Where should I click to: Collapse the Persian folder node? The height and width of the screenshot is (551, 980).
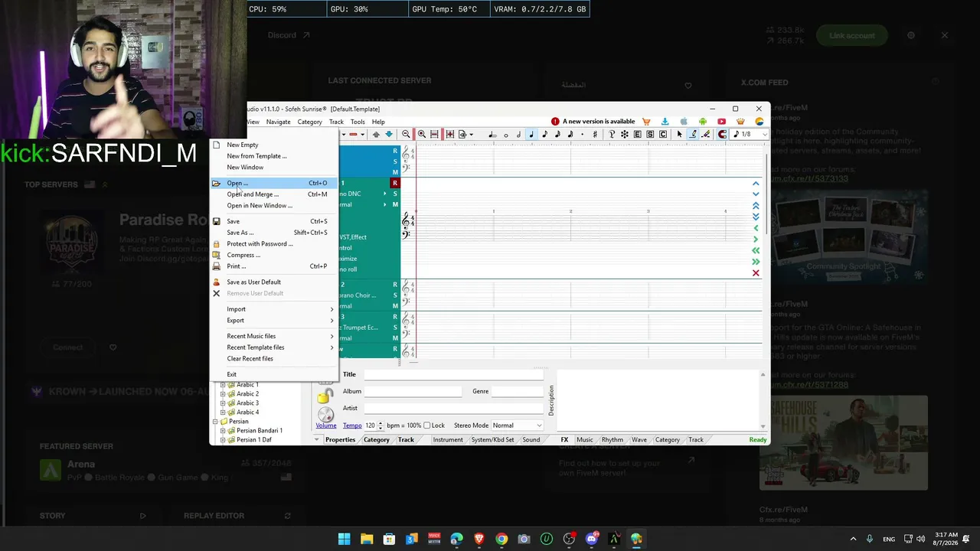pos(214,422)
